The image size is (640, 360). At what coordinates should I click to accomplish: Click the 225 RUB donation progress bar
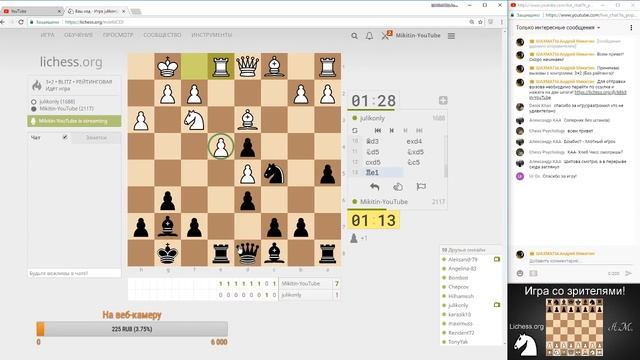[x=132, y=329]
